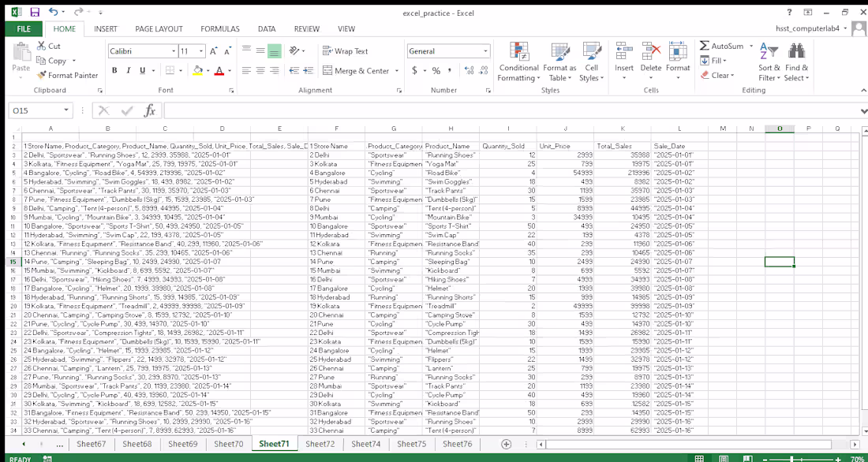This screenshot has height=462, width=868.
Task: Click the Decrease Indent icon
Action: [x=294, y=70]
